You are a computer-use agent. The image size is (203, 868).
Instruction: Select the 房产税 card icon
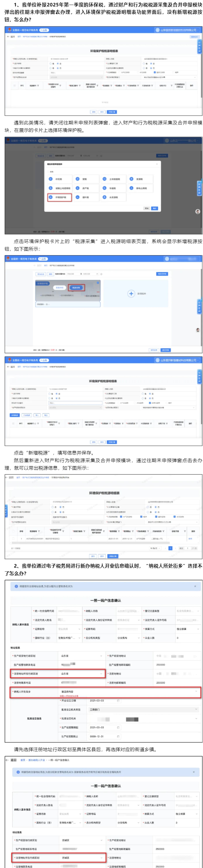tap(77, 188)
